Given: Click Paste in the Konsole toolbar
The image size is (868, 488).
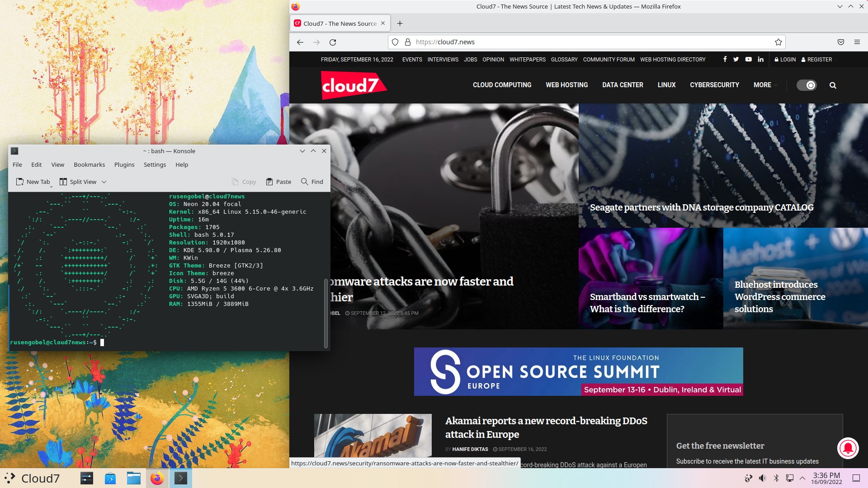Looking at the screenshot, I should click(x=278, y=182).
